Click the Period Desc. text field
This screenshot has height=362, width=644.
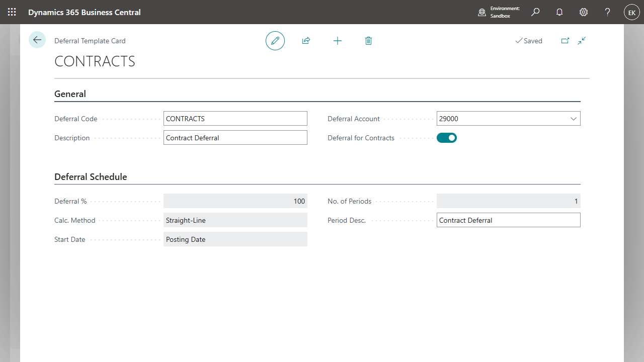pos(508,220)
